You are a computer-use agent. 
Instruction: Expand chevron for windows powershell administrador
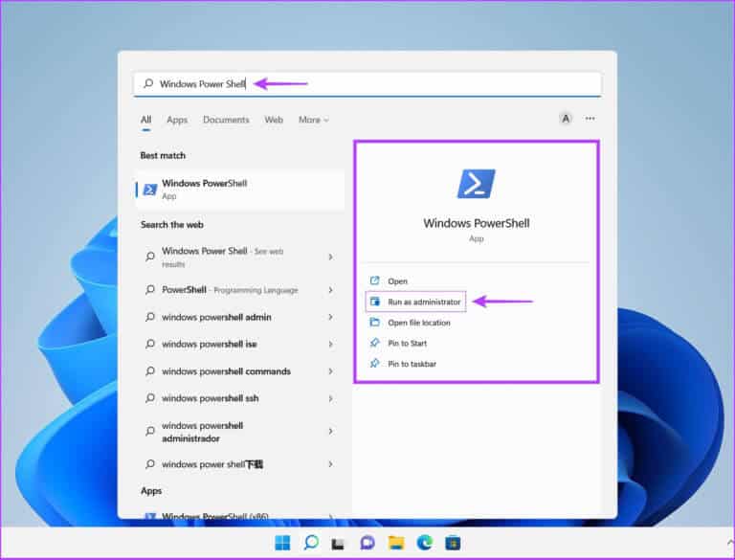pyautogui.click(x=330, y=431)
